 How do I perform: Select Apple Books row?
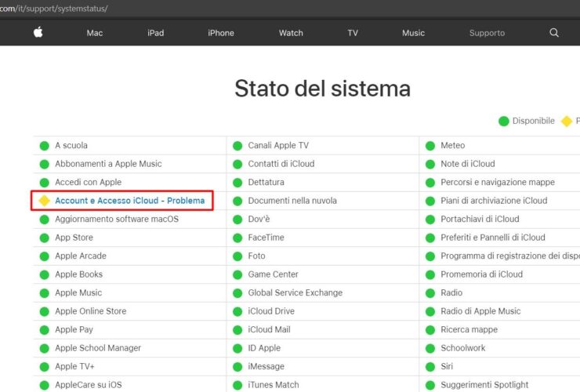(130, 274)
